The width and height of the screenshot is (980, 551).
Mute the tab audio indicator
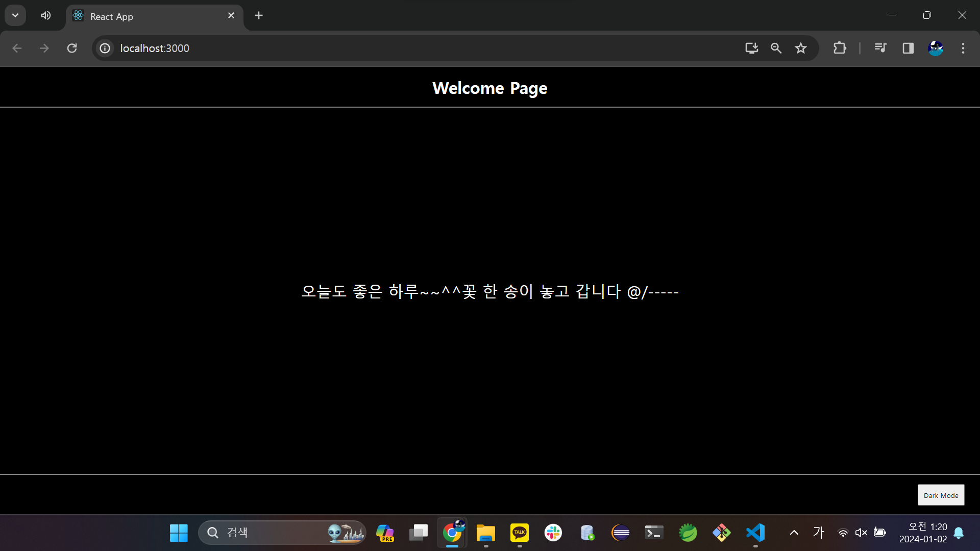click(x=46, y=15)
